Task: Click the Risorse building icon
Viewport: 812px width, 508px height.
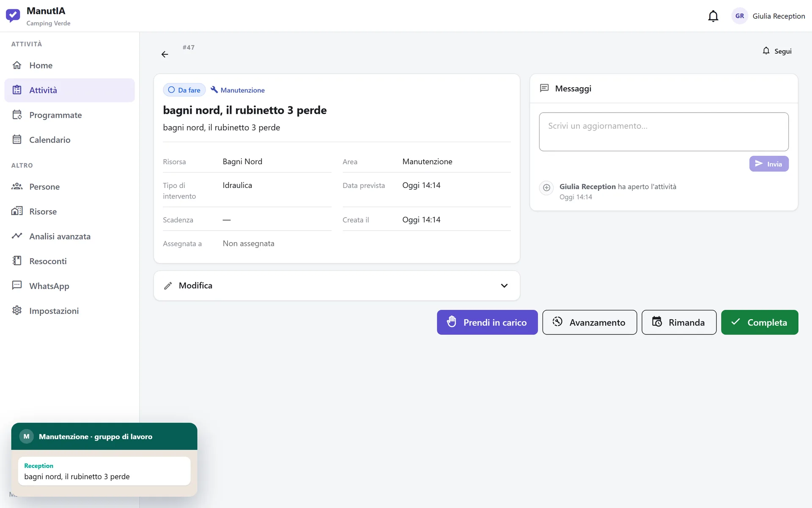Action: [x=17, y=211]
